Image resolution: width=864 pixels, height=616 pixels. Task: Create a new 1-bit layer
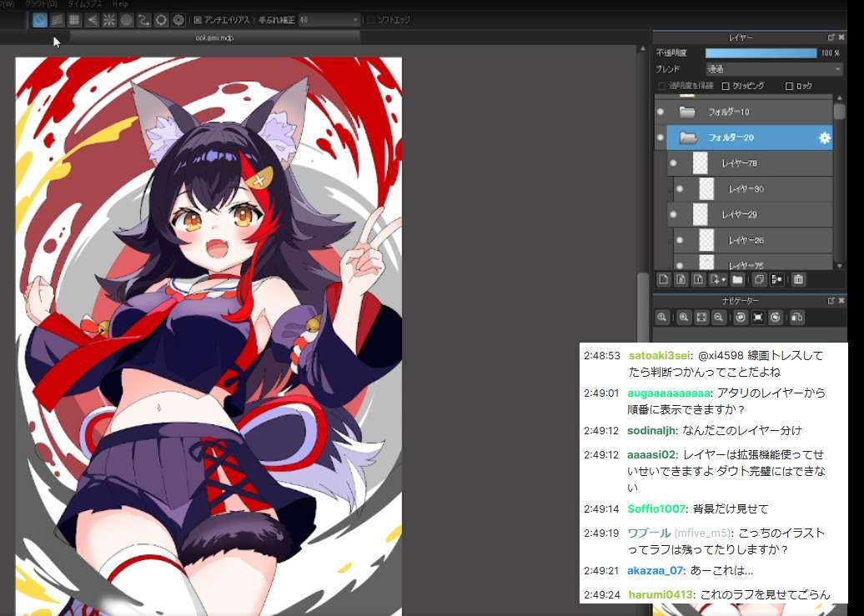698,279
